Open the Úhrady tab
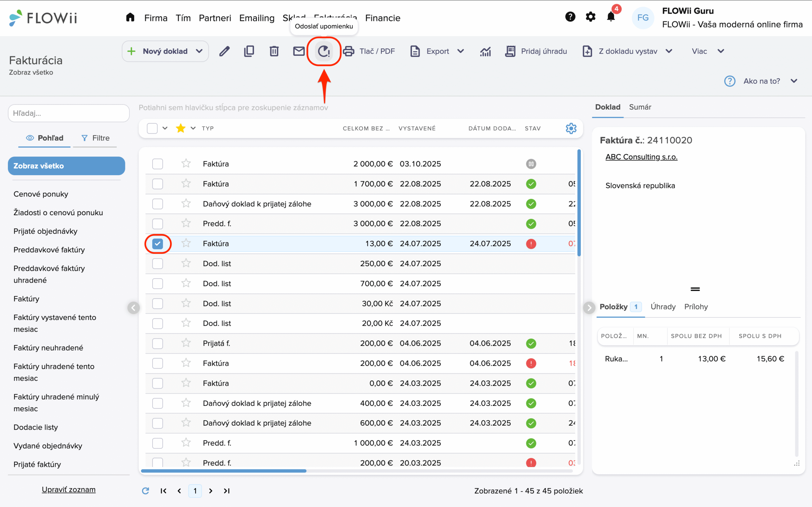This screenshot has width=812, height=507. coord(663,306)
